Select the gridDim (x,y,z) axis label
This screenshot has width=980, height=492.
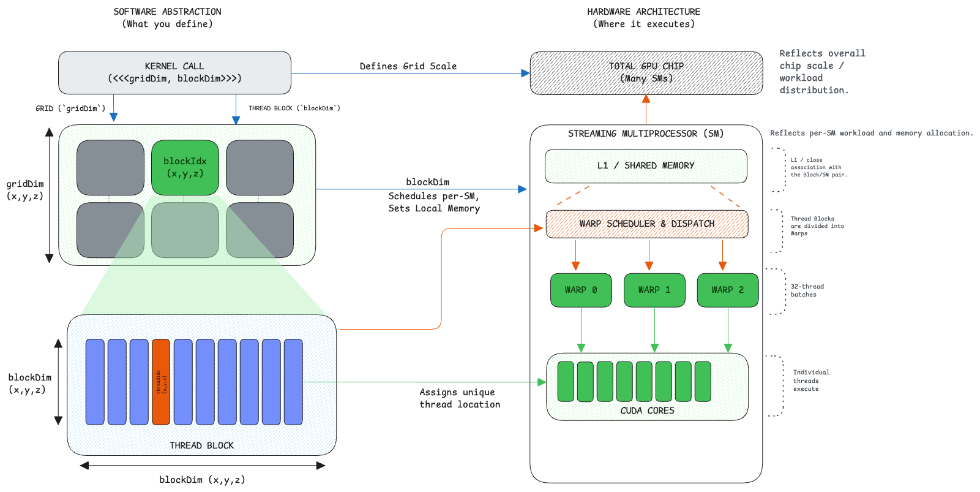click(x=25, y=190)
